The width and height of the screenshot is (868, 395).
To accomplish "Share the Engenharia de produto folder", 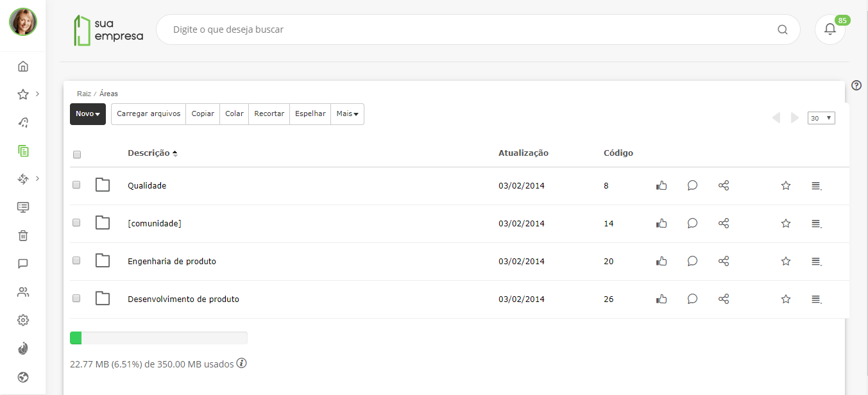I will click(724, 261).
